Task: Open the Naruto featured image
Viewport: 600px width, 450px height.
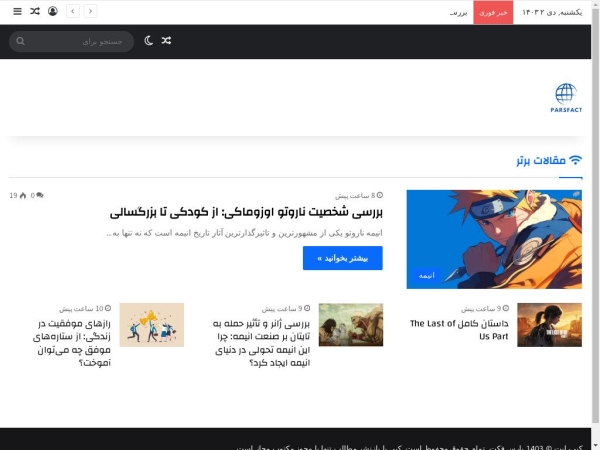Action: (x=494, y=239)
